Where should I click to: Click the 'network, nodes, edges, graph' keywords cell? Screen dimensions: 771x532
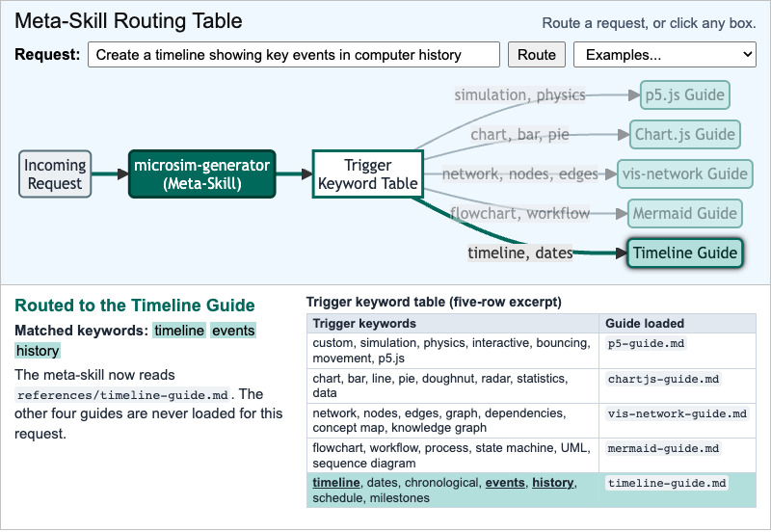tap(452, 421)
